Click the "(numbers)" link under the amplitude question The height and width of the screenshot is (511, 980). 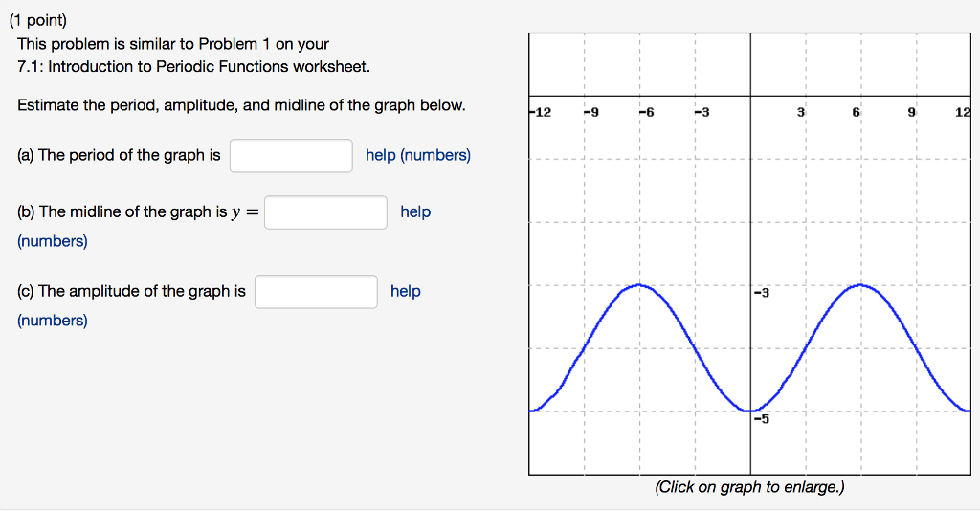[x=53, y=321]
